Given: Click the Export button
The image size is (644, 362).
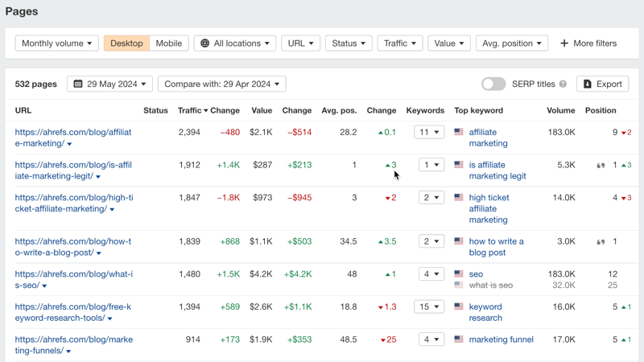Looking at the screenshot, I should [602, 84].
